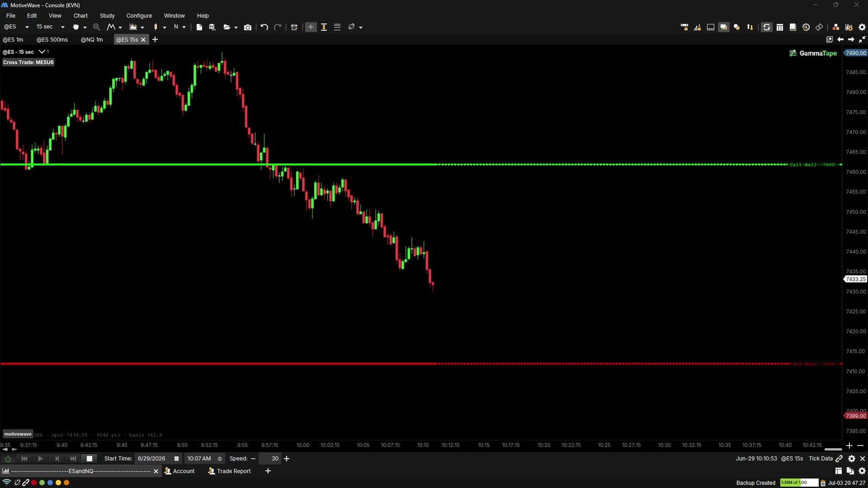This screenshot has width=868, height=488.
Task: Open the Trade Report tab
Action: [230, 471]
